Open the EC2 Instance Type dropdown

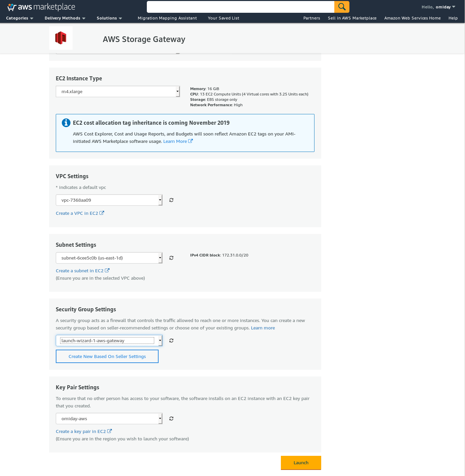coord(118,91)
